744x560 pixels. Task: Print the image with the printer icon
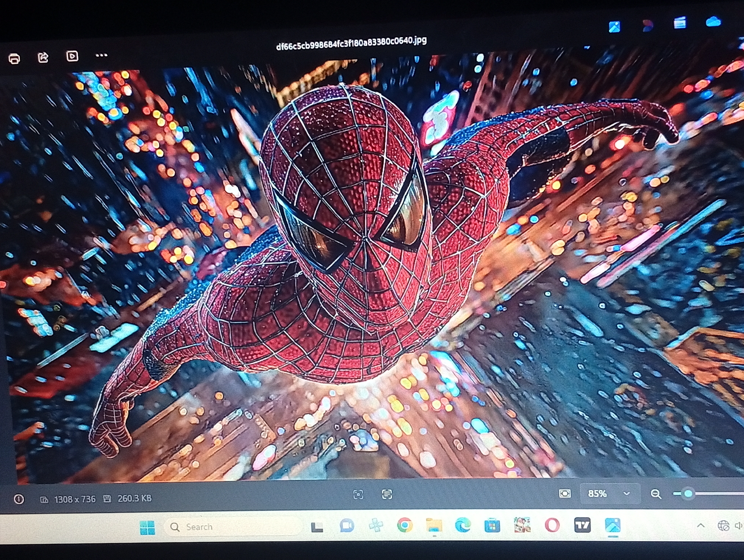[14, 58]
